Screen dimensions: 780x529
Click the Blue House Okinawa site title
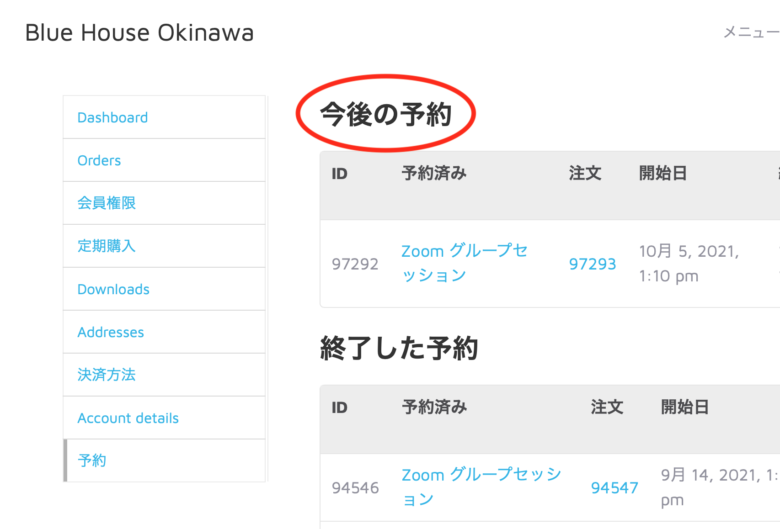coord(139,33)
